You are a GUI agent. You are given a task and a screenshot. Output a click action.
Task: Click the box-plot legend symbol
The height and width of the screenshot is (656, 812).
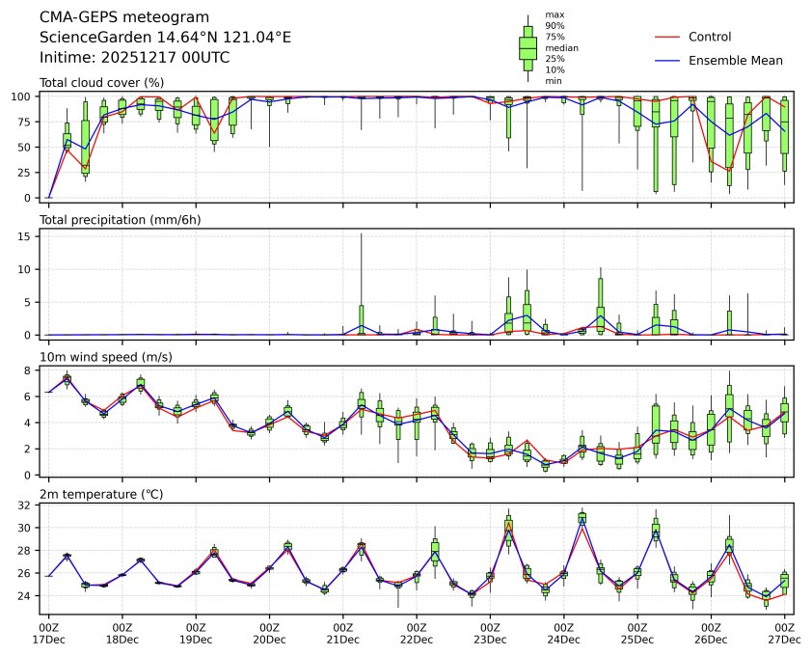[528, 46]
